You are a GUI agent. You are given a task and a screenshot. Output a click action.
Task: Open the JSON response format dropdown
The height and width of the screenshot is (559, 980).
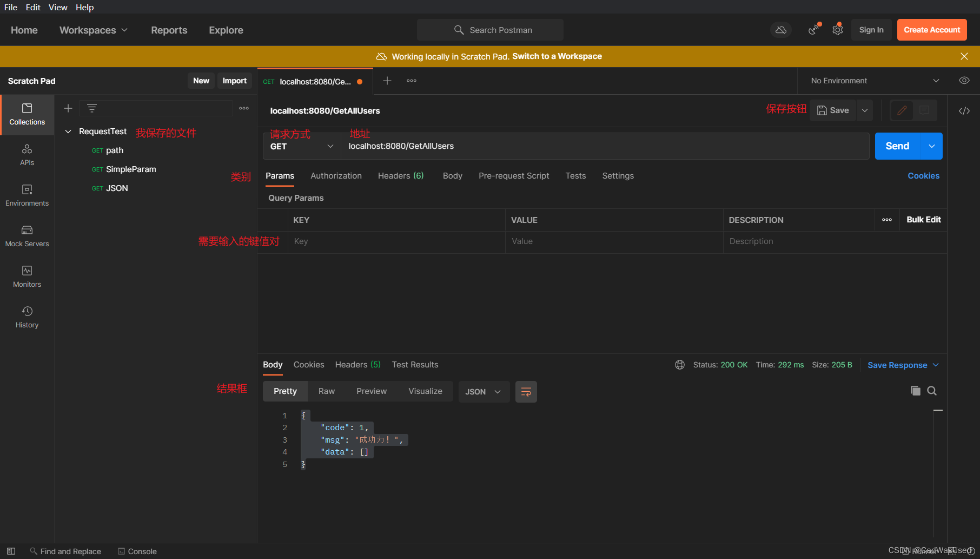coord(484,392)
